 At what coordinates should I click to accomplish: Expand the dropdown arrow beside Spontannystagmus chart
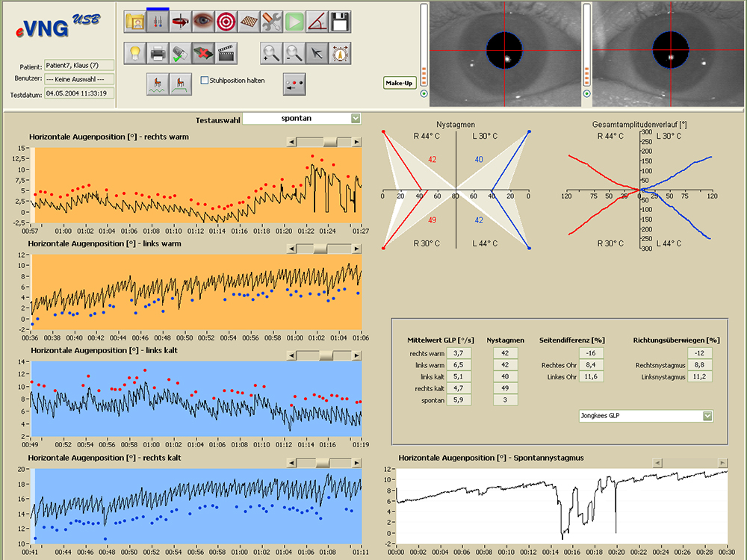point(722,462)
